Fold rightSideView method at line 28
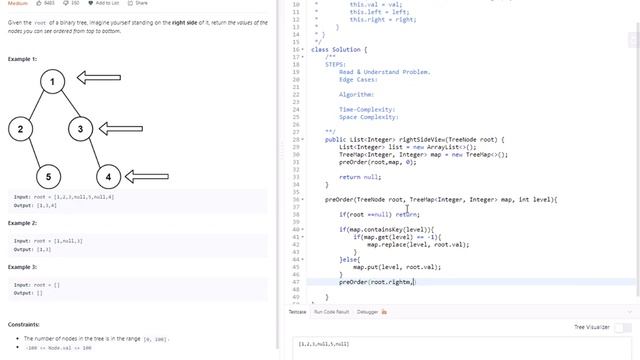Viewport: 640px width, 360px height. pos(302,140)
